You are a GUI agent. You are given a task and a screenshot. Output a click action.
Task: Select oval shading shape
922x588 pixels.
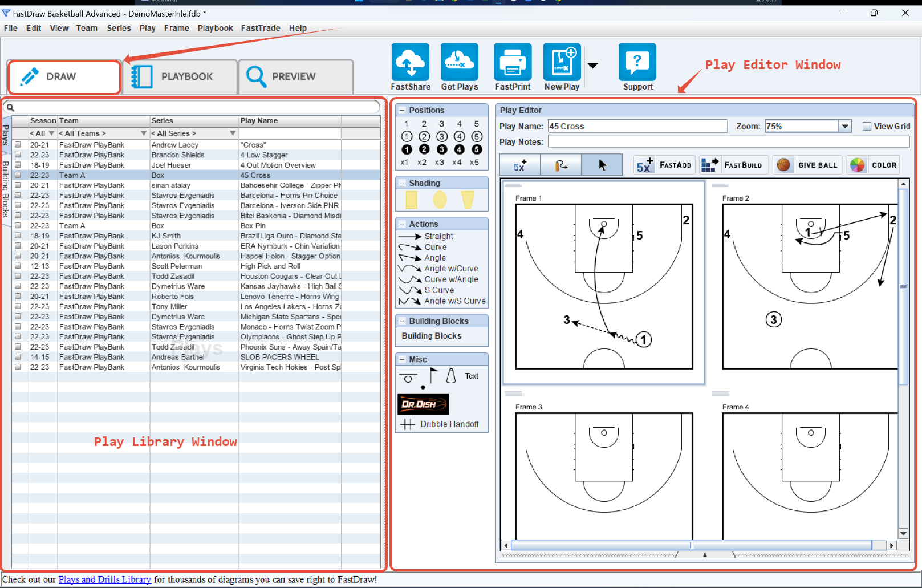[440, 200]
